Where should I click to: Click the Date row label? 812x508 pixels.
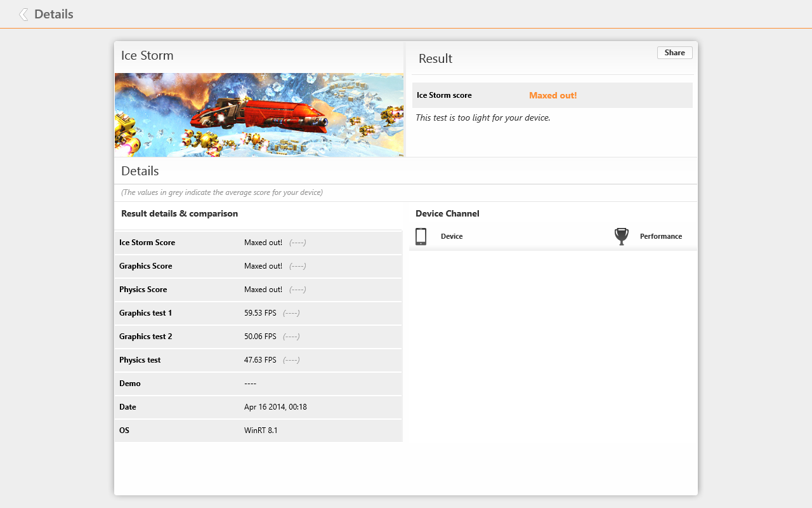point(128,407)
